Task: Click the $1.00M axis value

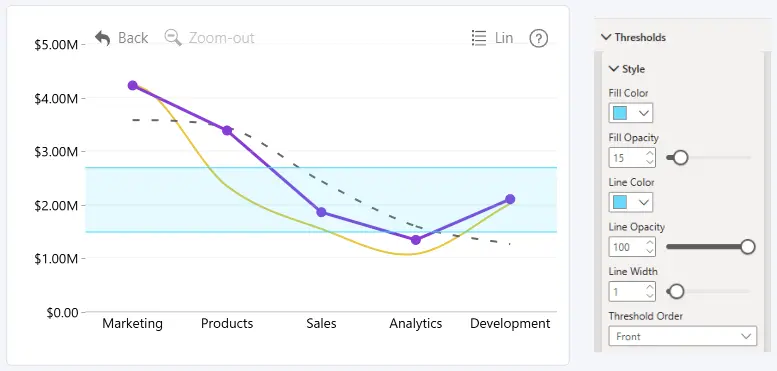Action: click(x=56, y=259)
